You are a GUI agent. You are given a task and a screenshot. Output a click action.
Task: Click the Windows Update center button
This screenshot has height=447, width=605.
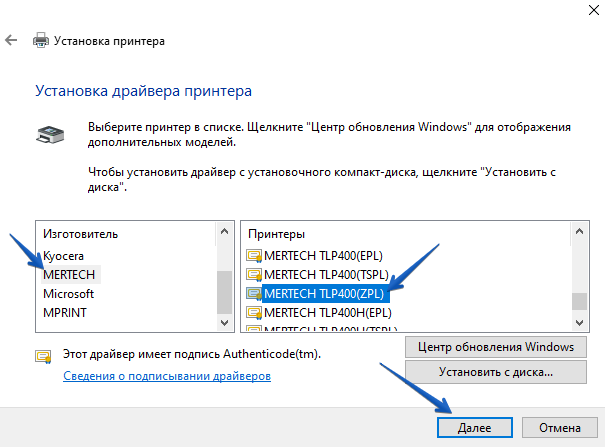click(496, 347)
